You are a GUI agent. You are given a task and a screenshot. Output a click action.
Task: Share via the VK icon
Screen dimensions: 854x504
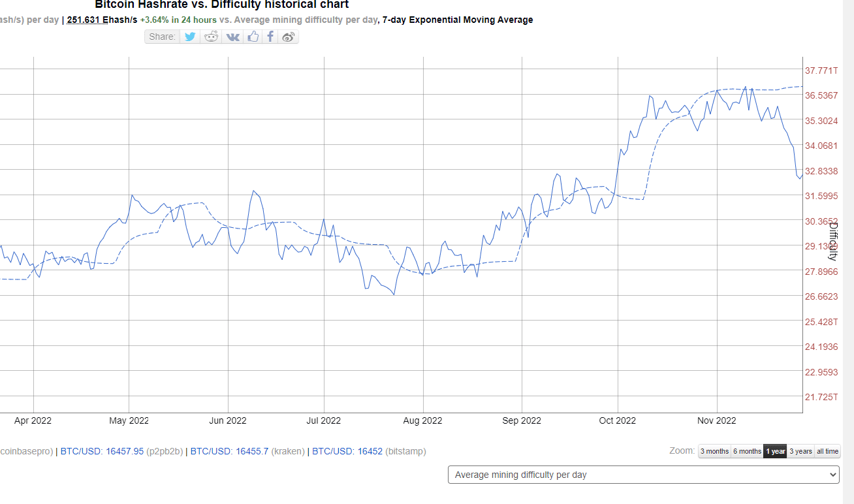click(232, 37)
